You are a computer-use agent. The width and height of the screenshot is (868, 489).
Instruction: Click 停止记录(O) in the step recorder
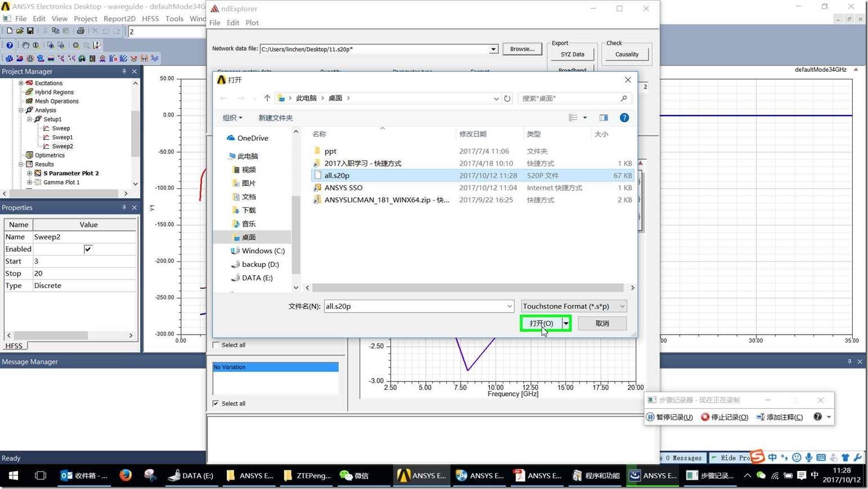725,417
